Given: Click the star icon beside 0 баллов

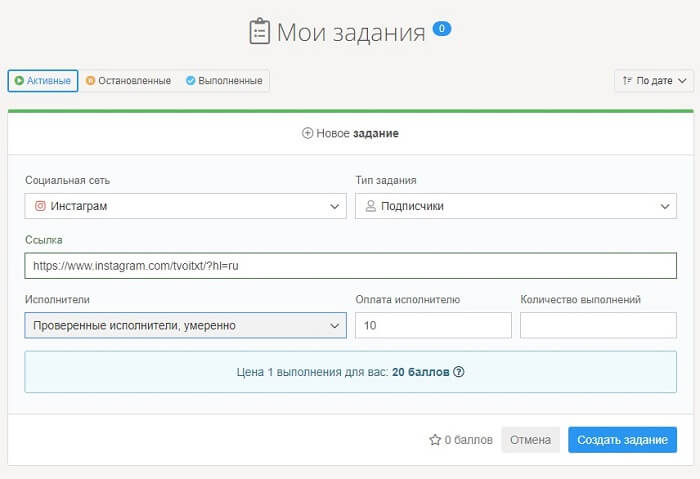Looking at the screenshot, I should tap(435, 440).
